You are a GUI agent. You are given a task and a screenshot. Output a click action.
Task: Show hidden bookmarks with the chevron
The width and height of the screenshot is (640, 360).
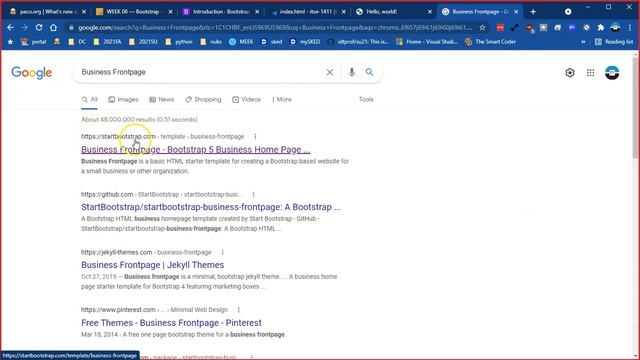[x=583, y=42]
